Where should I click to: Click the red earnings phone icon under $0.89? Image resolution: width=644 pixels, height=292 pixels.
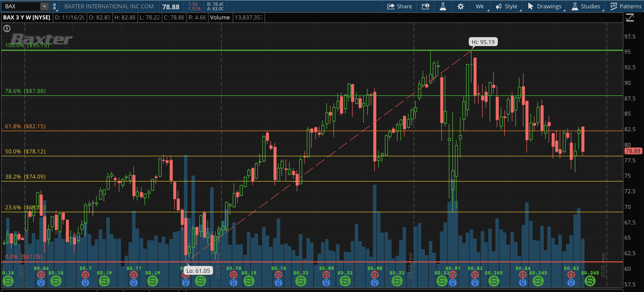(x=326, y=274)
